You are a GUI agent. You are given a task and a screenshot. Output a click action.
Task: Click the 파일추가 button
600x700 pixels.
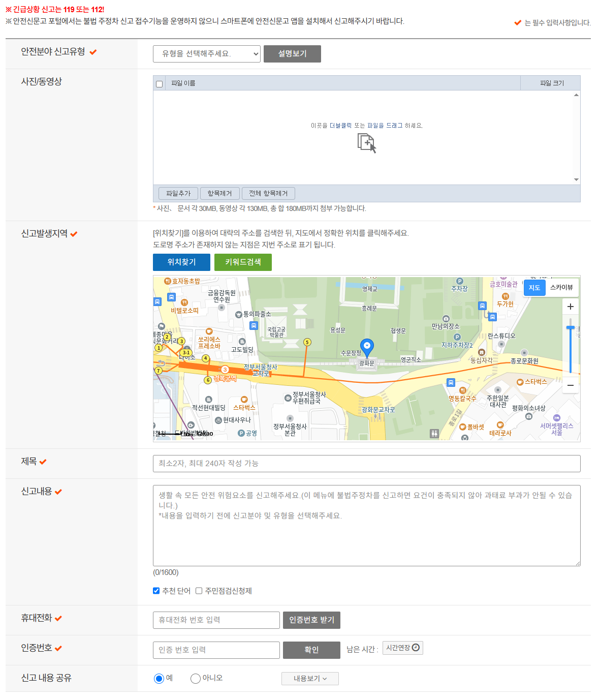(178, 194)
